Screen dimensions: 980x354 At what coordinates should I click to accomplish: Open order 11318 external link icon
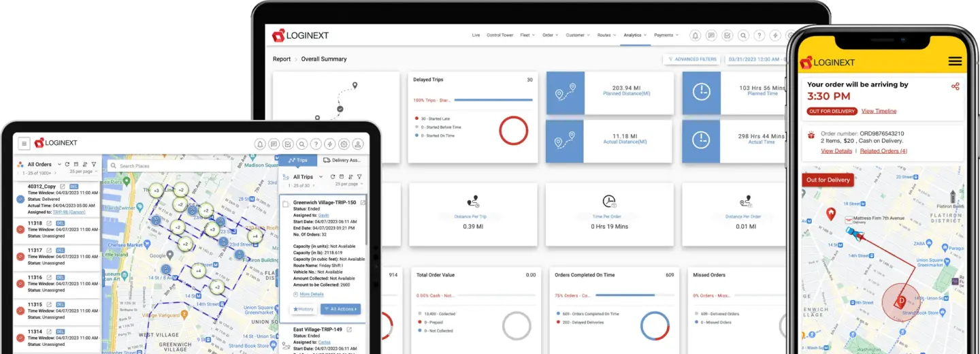tap(49, 223)
